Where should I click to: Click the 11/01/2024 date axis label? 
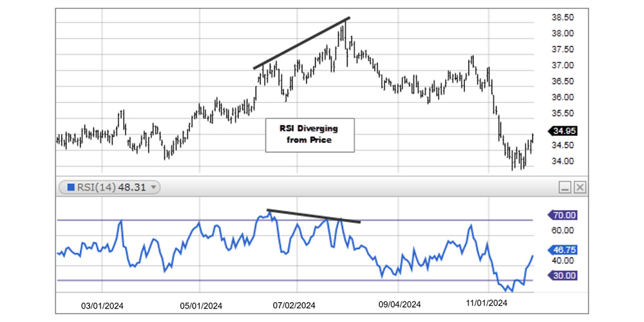[x=487, y=303]
